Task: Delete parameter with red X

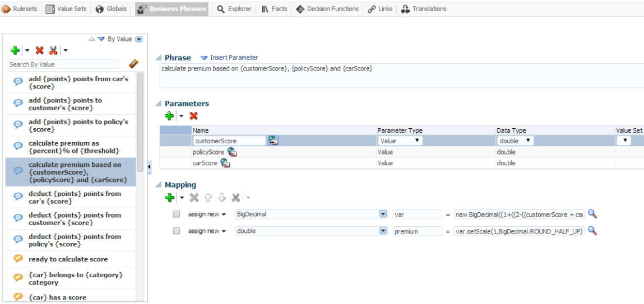Action: coord(193,116)
